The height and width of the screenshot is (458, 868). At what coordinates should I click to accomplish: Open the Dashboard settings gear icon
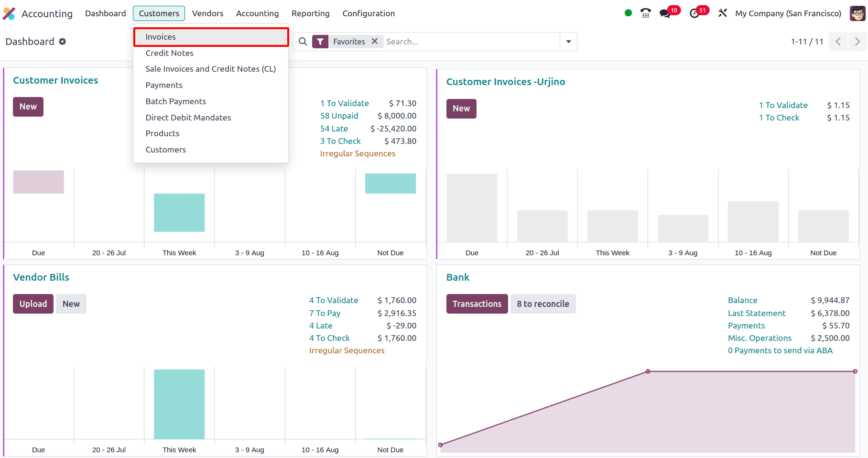click(x=63, y=42)
